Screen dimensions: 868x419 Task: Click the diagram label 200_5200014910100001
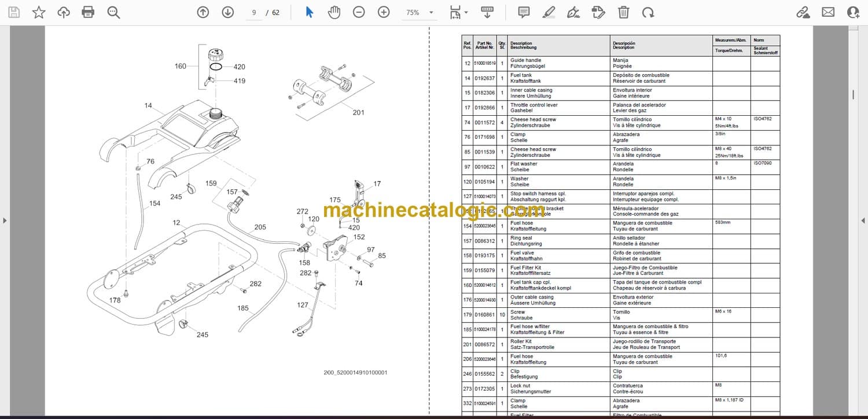[355, 373]
